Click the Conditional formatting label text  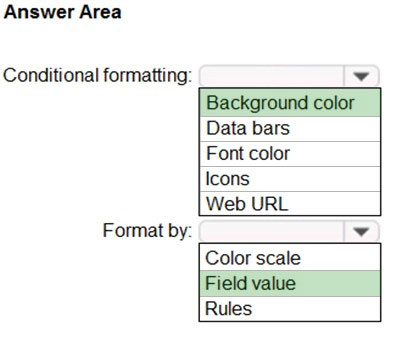click(97, 76)
